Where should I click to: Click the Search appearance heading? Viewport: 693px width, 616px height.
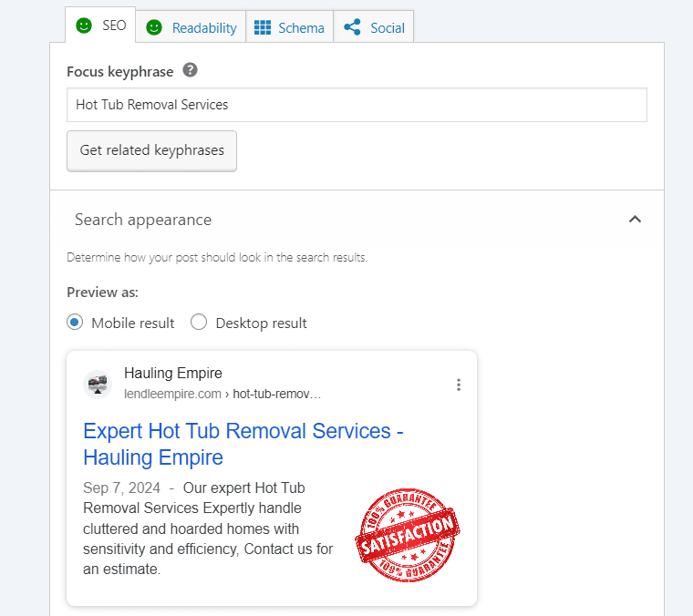point(143,220)
